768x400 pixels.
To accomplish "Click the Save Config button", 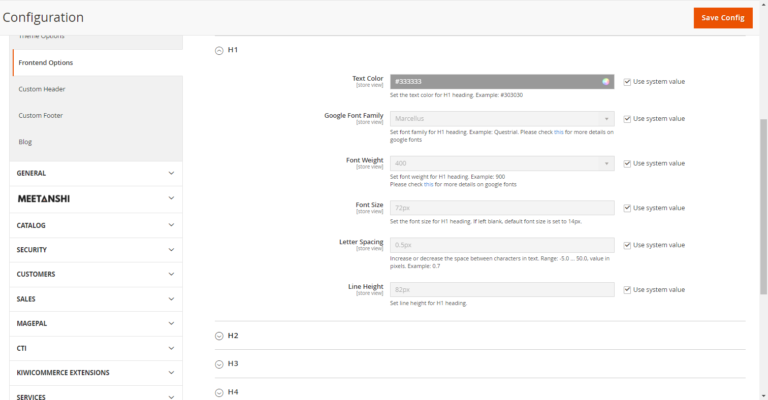I will [x=722, y=18].
